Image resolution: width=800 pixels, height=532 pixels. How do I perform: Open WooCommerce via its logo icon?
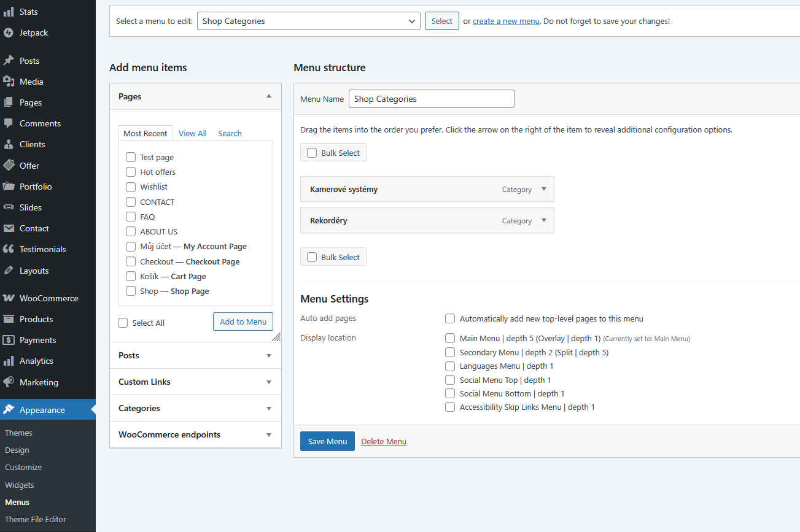(9, 298)
